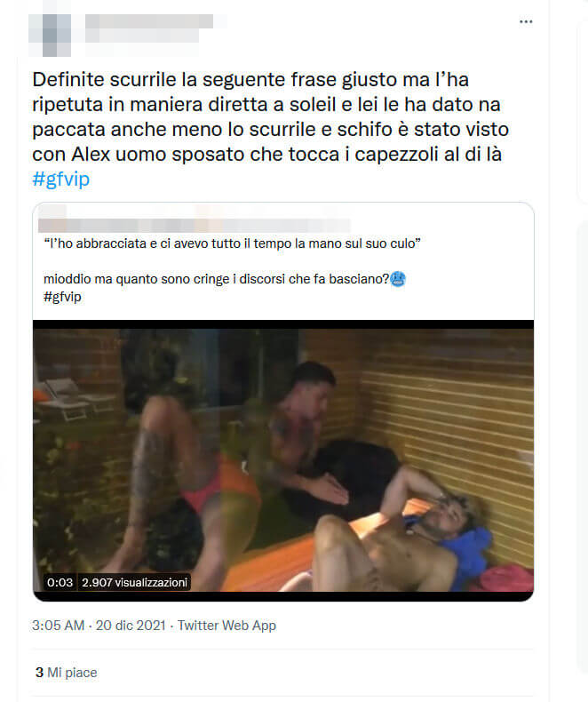
Task: Click the 0:03 video duration badge
Action: coord(60,582)
